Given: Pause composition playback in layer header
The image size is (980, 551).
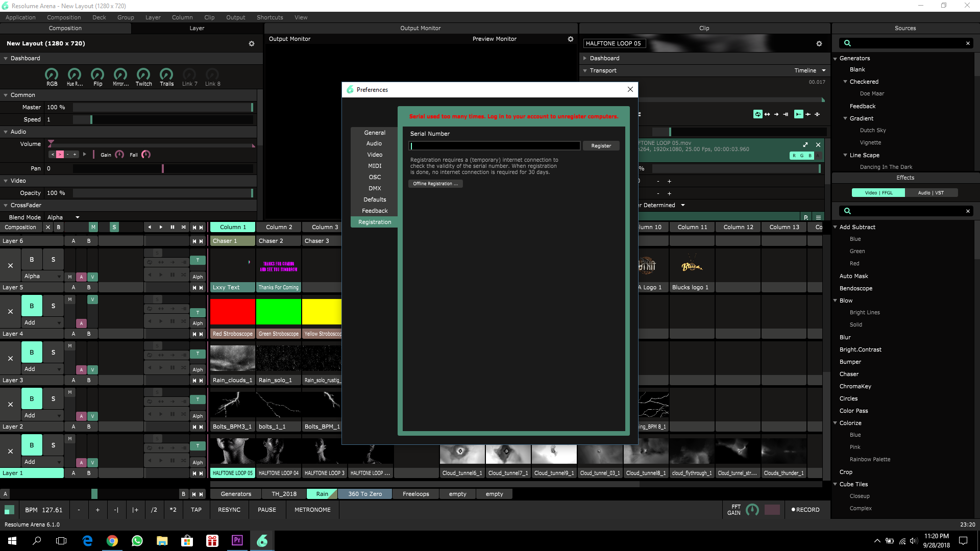Looking at the screenshot, I should [x=172, y=228].
